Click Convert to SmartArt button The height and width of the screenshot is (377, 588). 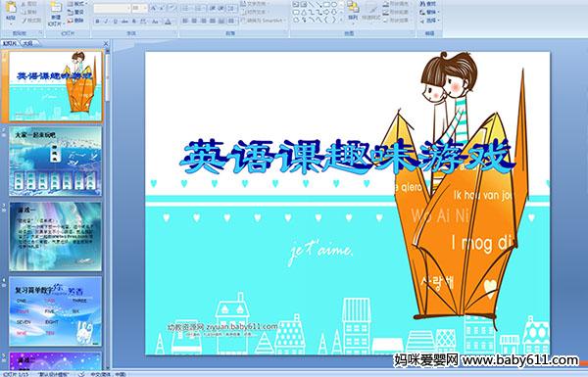pyautogui.click(x=264, y=21)
